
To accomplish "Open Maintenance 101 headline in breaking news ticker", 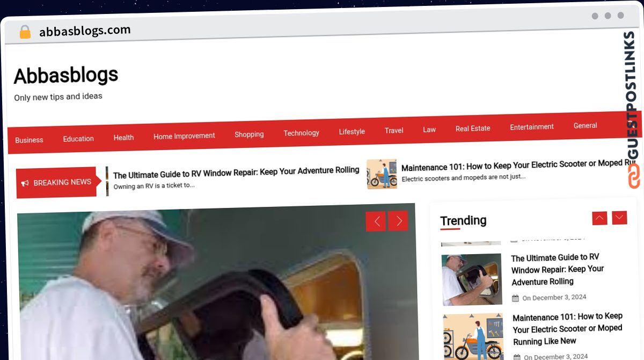I will coord(519,164).
